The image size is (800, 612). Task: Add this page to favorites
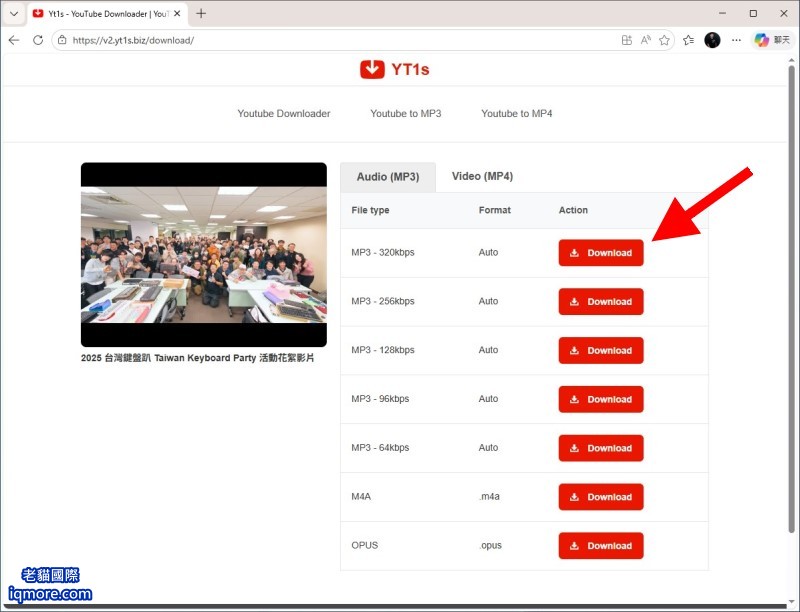point(664,41)
